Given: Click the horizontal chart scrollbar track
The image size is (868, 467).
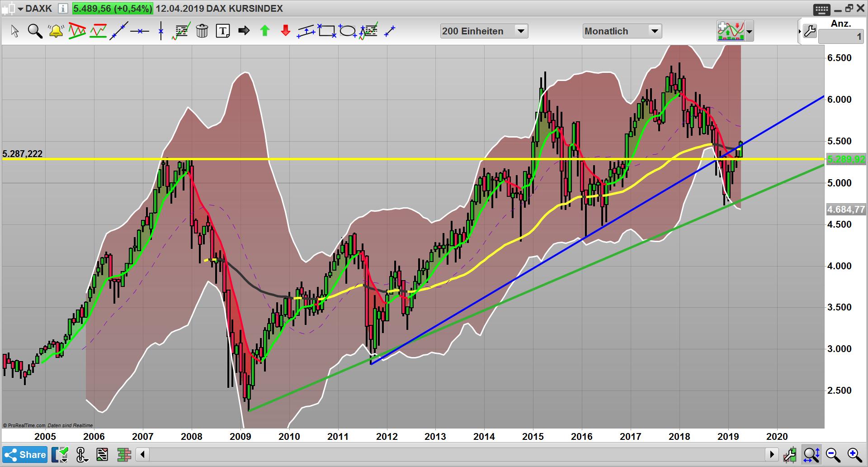Looking at the screenshot, I should coord(457,454).
